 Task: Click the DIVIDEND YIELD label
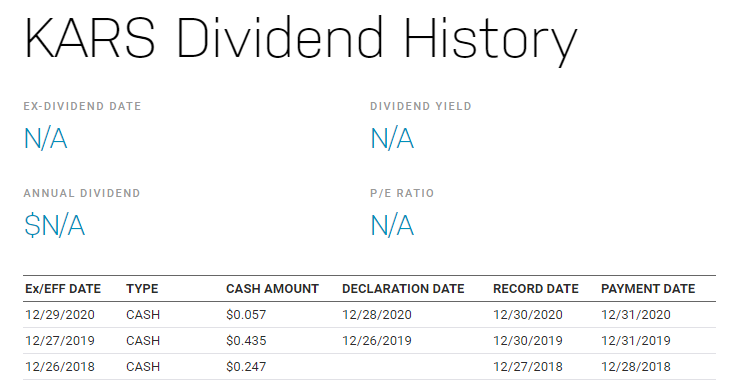pos(421,106)
